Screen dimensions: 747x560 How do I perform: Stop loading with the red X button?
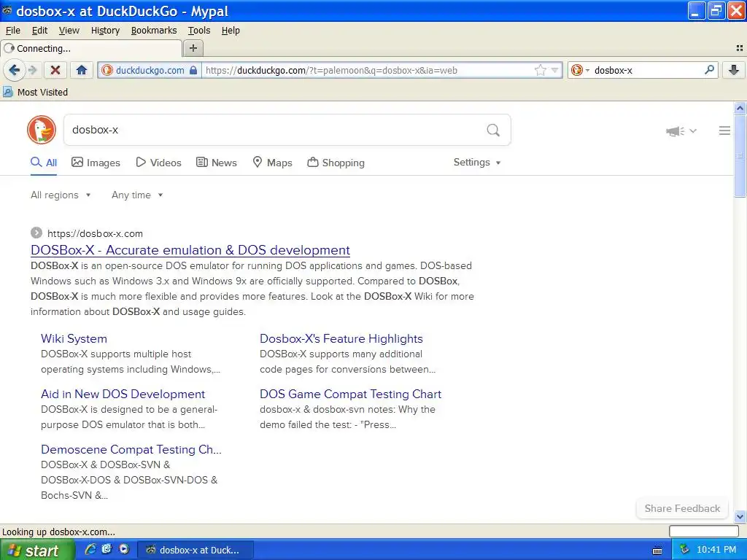[x=55, y=70]
